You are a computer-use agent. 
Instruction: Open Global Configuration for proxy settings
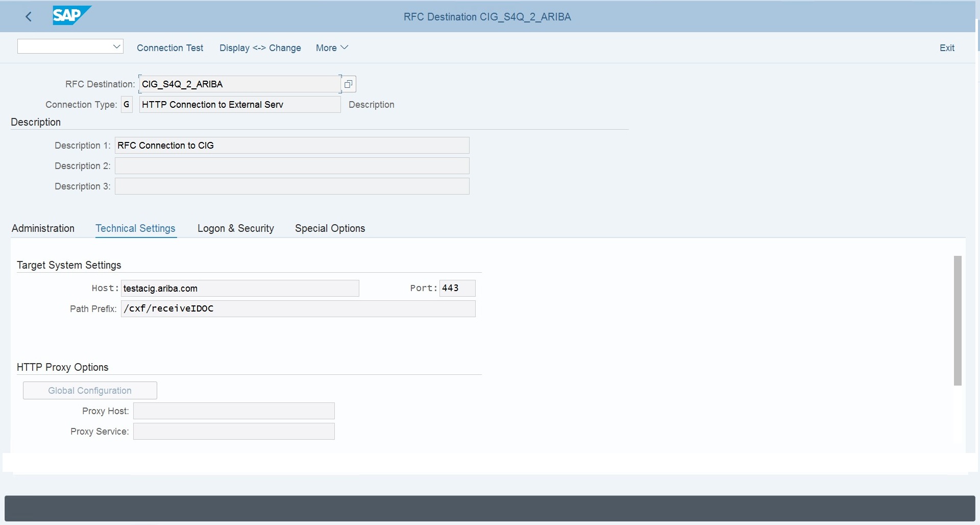coord(89,390)
